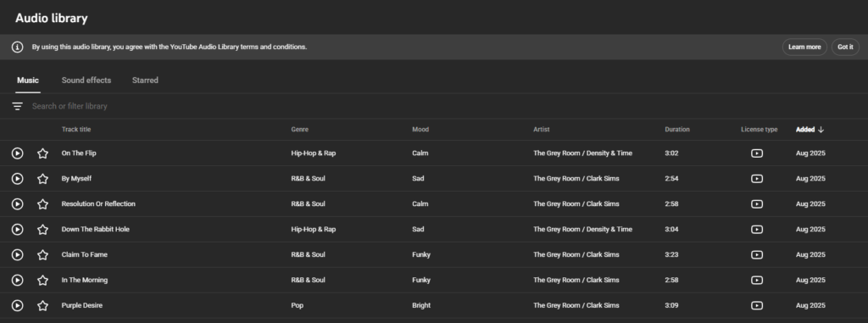Click the Track title column header

click(76, 130)
